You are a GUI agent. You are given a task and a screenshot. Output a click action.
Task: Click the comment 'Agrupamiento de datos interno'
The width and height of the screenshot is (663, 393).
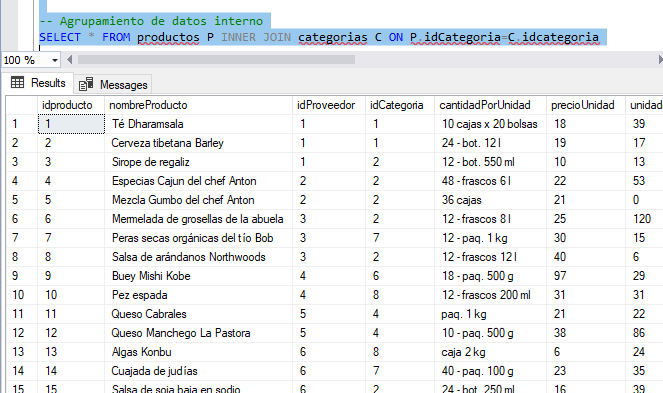[x=161, y=21]
